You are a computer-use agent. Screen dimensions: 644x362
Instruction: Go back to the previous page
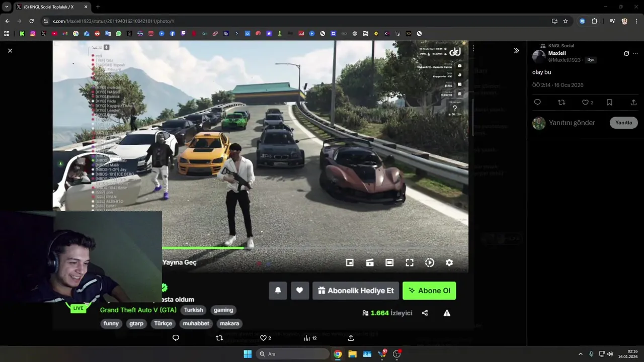7,21
